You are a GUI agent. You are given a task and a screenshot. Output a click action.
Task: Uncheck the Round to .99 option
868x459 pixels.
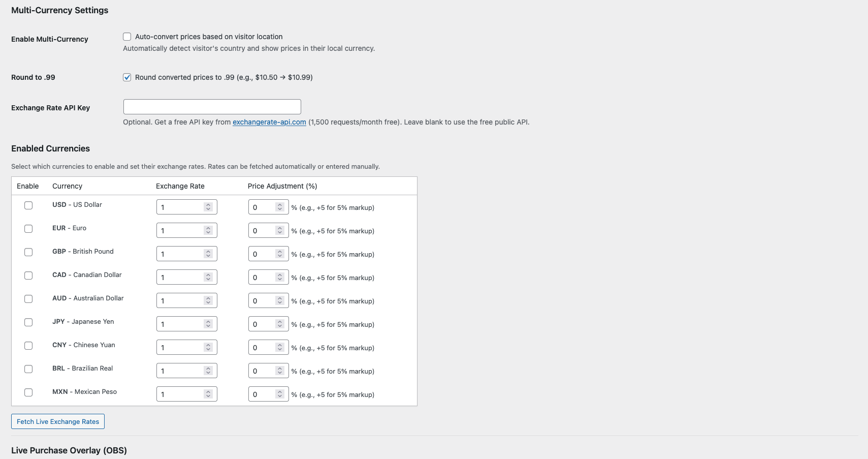click(x=127, y=77)
